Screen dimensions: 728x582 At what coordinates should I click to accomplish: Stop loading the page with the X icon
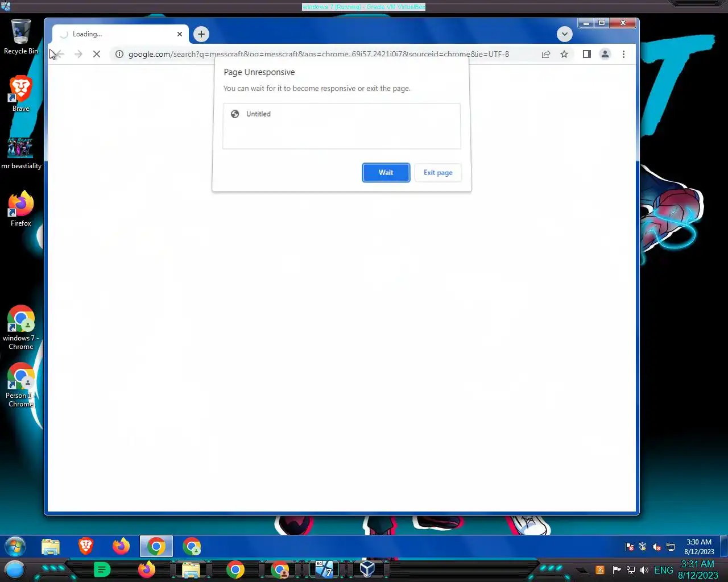(x=97, y=54)
